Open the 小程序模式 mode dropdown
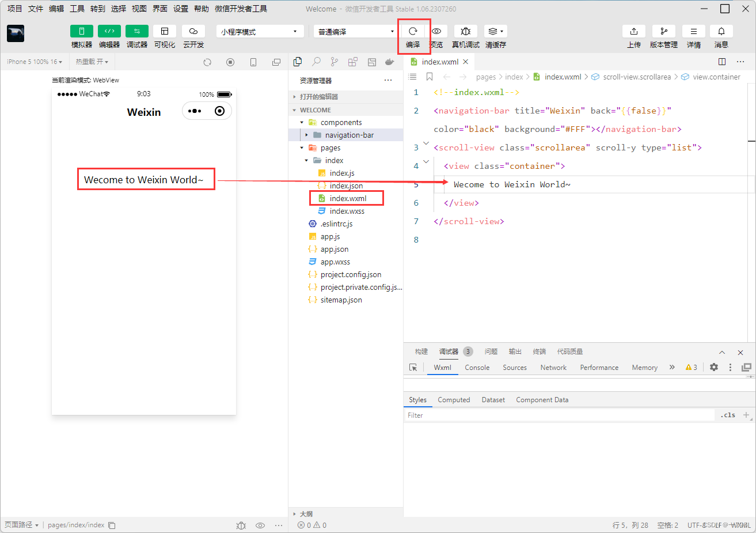The height and width of the screenshot is (533, 756). [x=260, y=32]
